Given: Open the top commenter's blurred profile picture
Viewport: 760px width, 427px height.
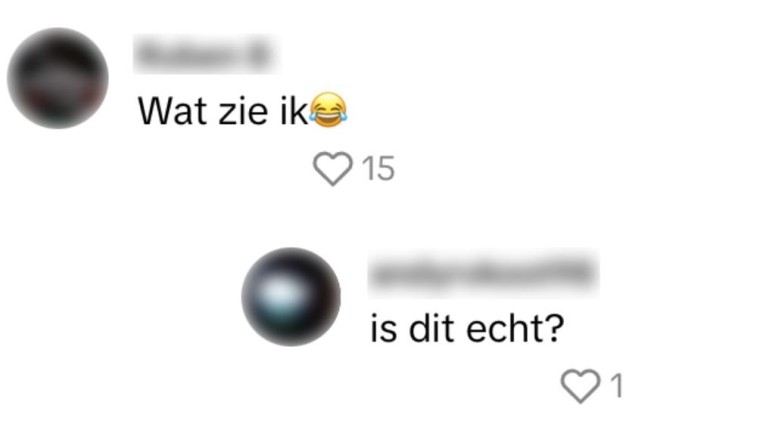Looking at the screenshot, I should [x=58, y=78].
